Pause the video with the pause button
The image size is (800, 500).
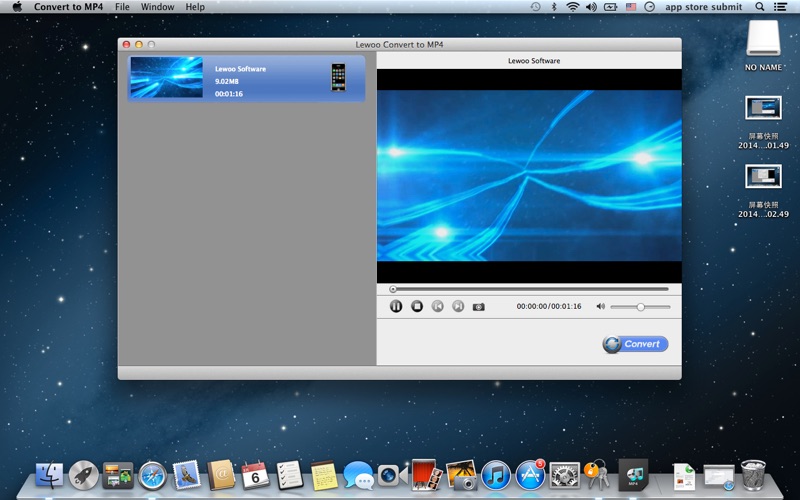pyautogui.click(x=396, y=306)
